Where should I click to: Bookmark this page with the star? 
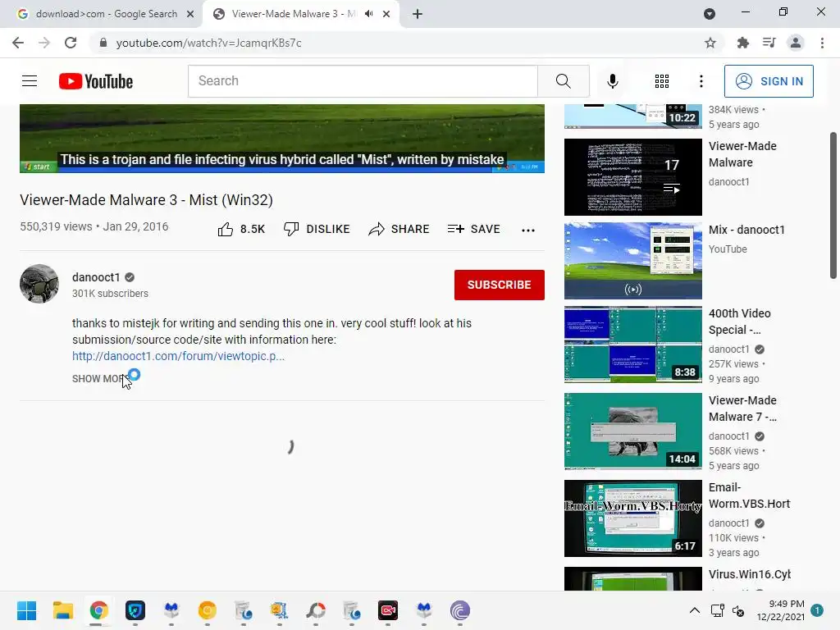710,43
